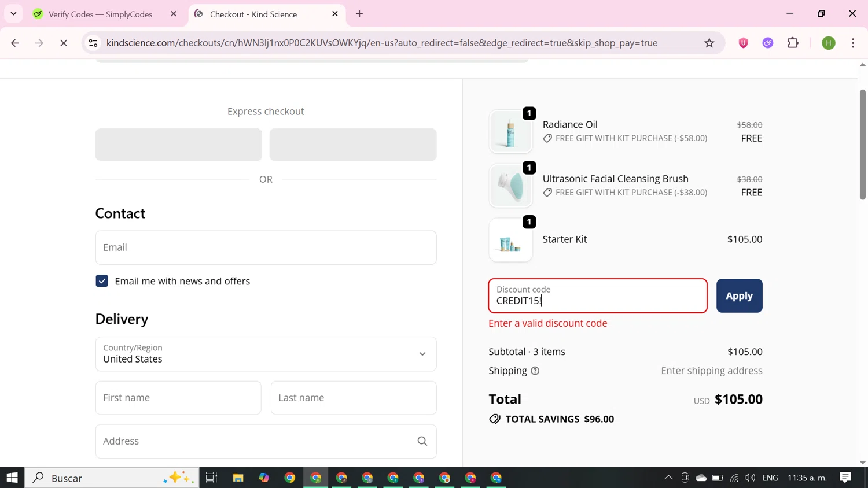Viewport: 868px width, 488px height.
Task: Open the Country/Region dropdown
Action: [x=266, y=354]
